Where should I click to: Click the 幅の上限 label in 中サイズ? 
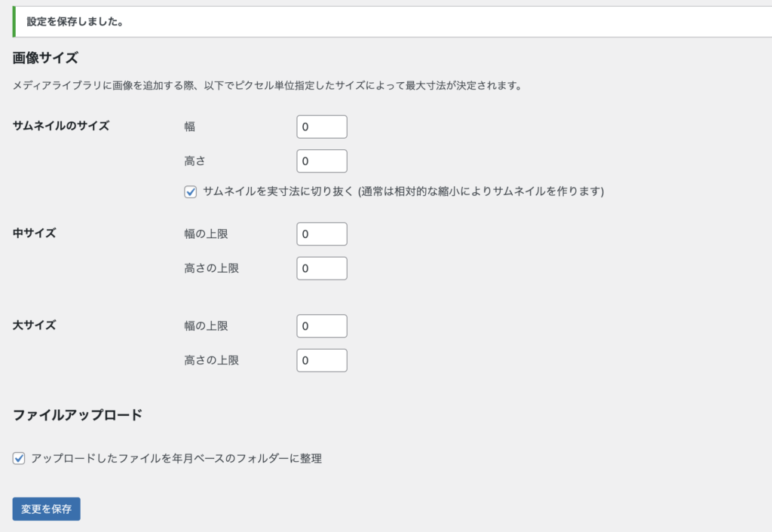coord(206,234)
